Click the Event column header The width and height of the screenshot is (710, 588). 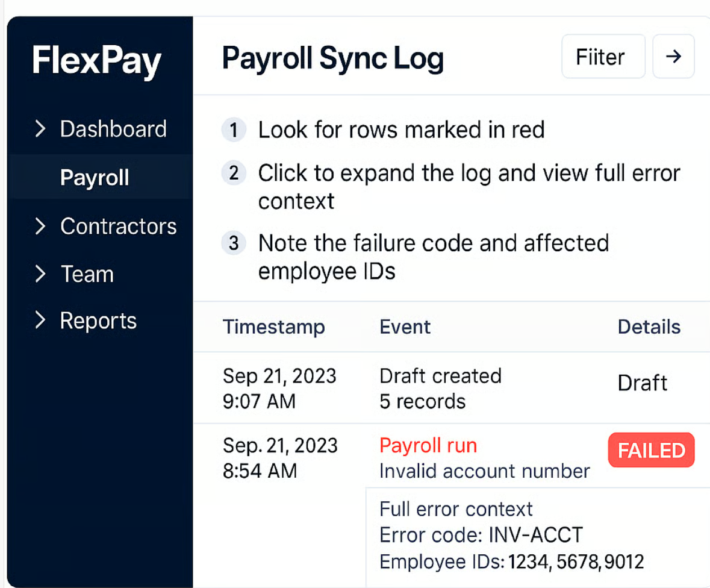pyautogui.click(x=405, y=327)
